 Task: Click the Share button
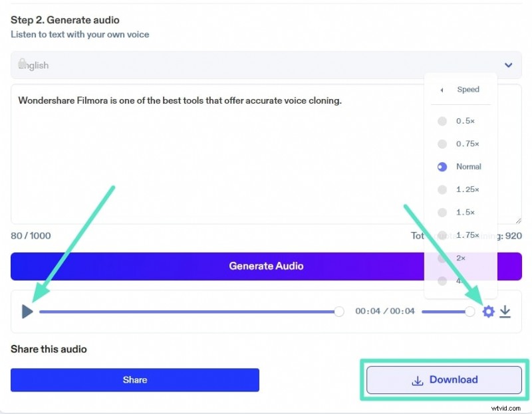[135, 379]
